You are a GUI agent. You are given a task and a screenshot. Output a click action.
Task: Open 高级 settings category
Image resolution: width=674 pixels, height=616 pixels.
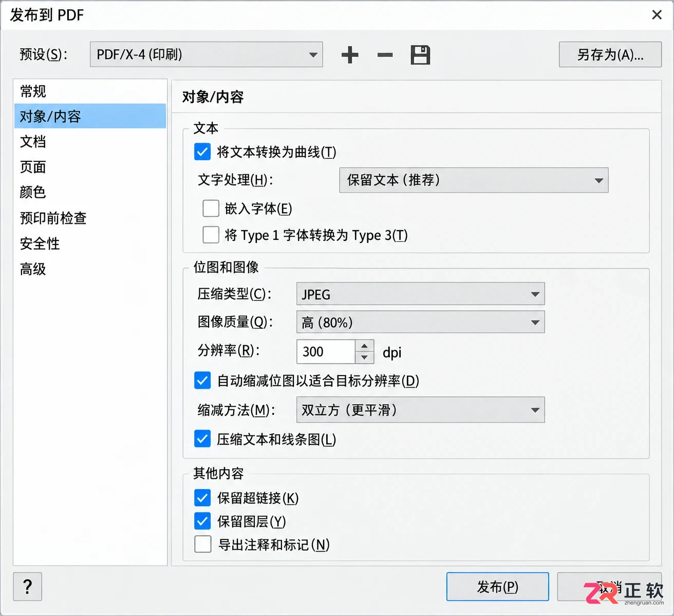[x=90, y=269]
